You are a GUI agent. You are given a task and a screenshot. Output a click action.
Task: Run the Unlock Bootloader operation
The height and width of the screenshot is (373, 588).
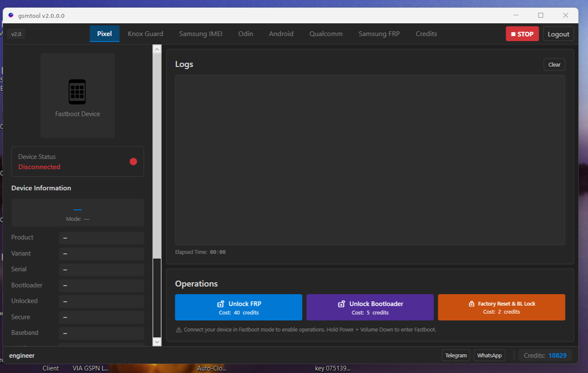tap(370, 307)
